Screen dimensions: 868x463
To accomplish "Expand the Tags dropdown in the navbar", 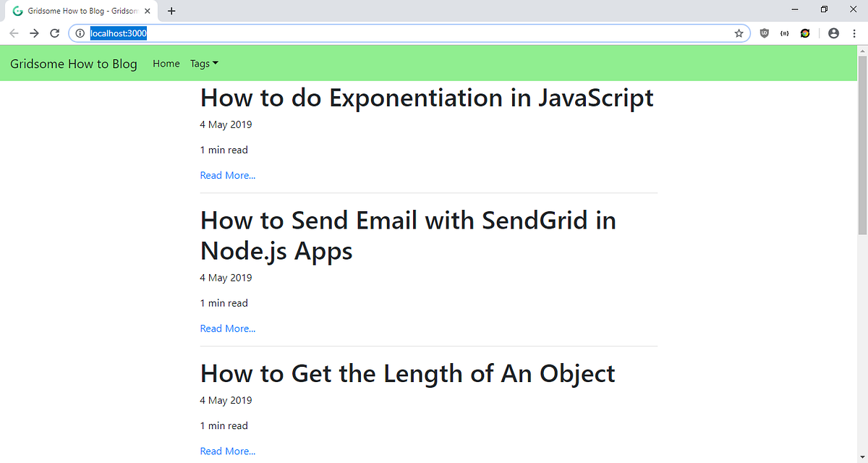I will click(x=203, y=64).
